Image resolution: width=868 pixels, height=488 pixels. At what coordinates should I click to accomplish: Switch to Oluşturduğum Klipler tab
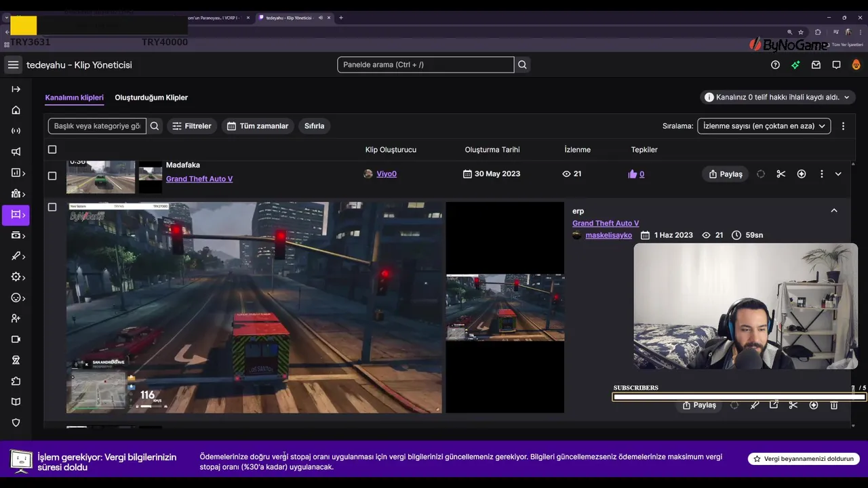[151, 98]
